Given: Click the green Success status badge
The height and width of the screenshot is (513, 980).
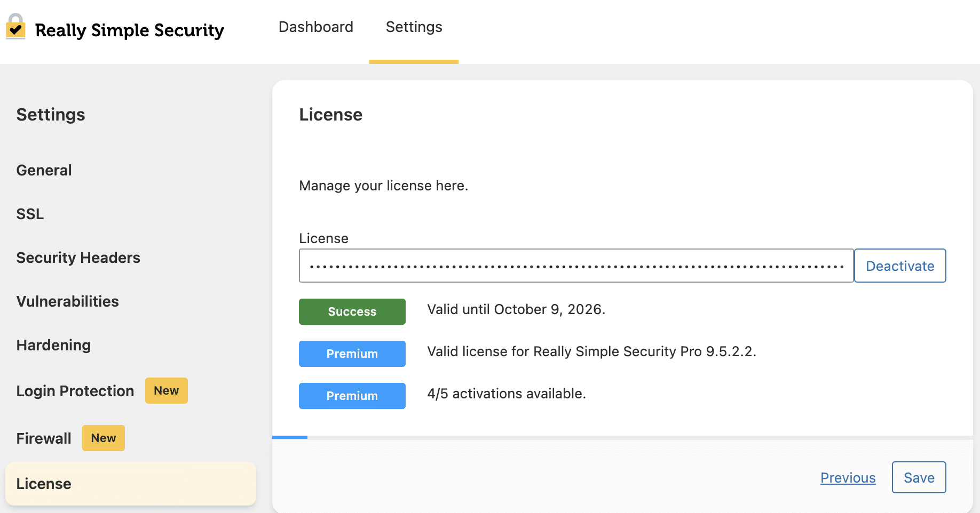Looking at the screenshot, I should (352, 311).
